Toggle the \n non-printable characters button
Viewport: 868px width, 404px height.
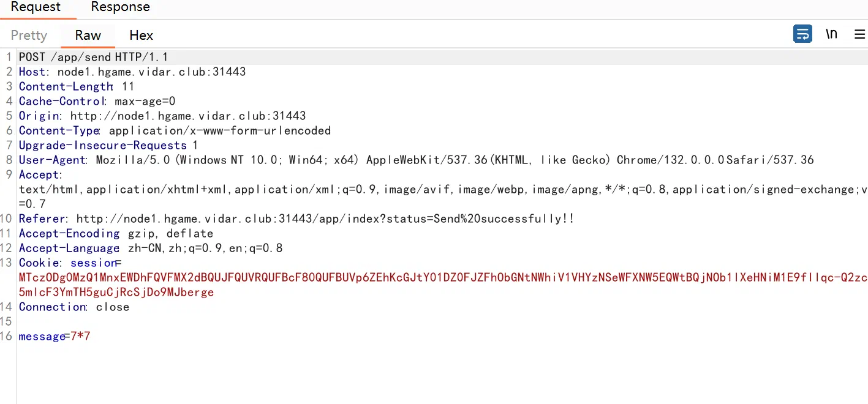(x=831, y=34)
